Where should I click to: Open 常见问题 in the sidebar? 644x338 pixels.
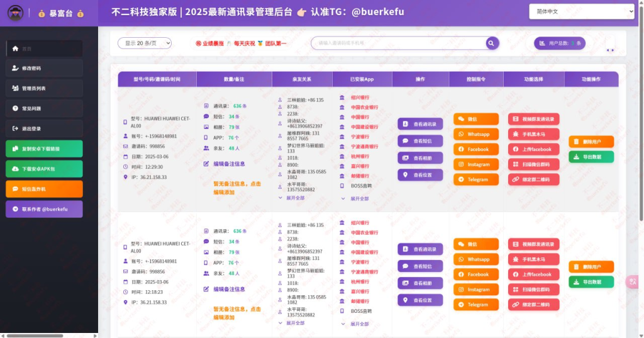[x=45, y=108]
